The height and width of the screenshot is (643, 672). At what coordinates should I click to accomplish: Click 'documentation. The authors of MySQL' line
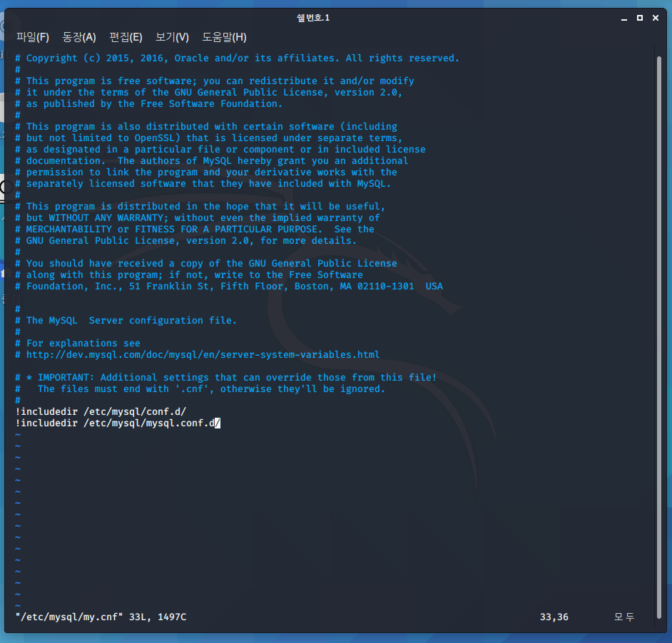pyautogui.click(x=212, y=160)
